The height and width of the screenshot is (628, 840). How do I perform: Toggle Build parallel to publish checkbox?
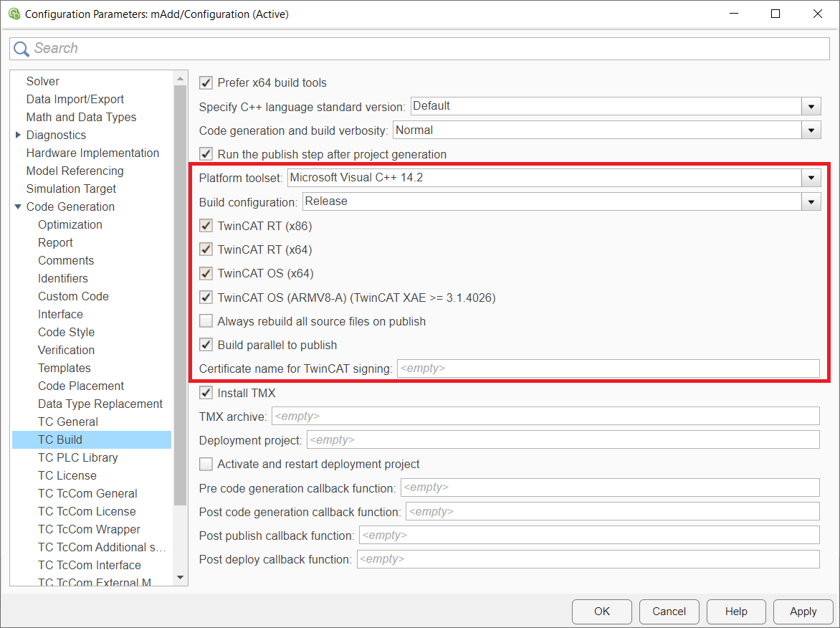point(206,345)
